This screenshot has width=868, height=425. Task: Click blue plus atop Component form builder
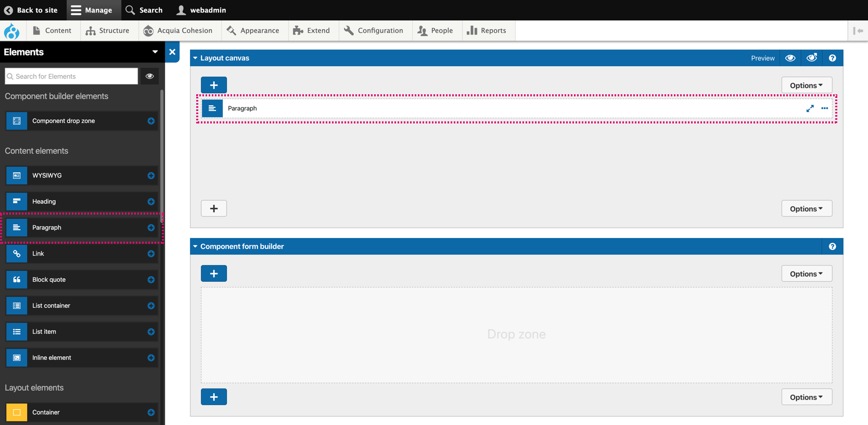pyautogui.click(x=214, y=274)
